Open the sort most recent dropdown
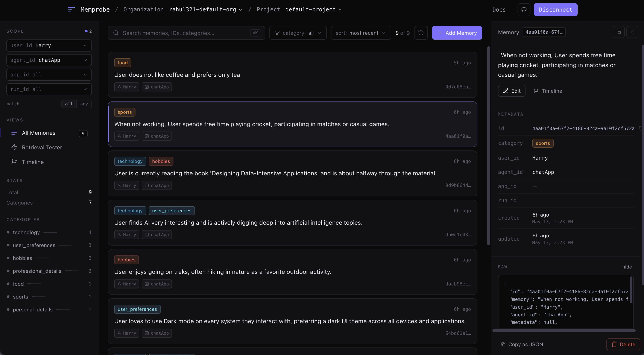The height and width of the screenshot is (355, 644). tap(361, 33)
